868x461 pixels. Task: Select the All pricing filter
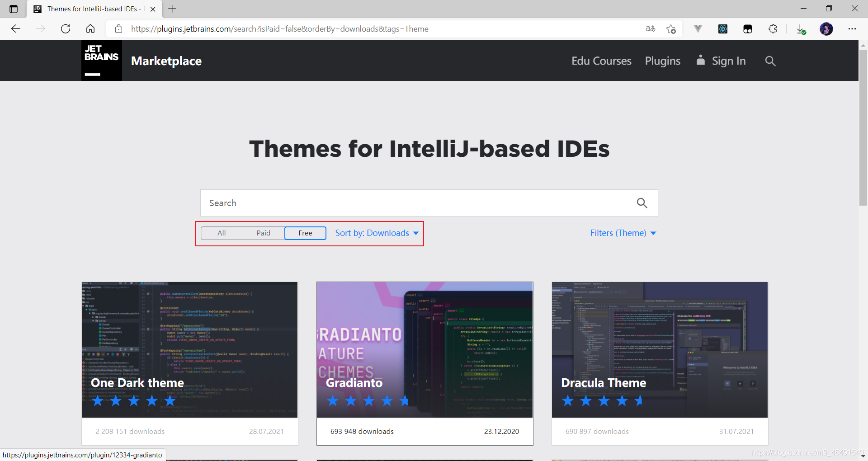[222, 233]
